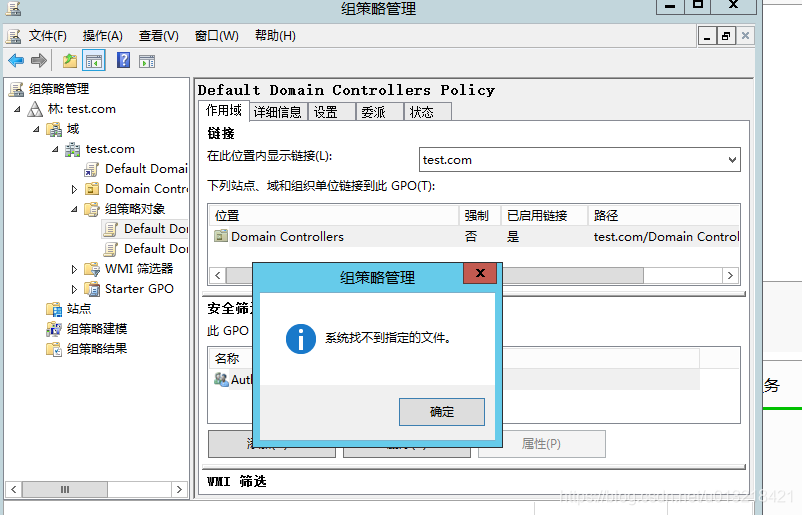802x515 pixels.
Task: Click the Domain Controllers OU folder icon
Action: pos(92,189)
